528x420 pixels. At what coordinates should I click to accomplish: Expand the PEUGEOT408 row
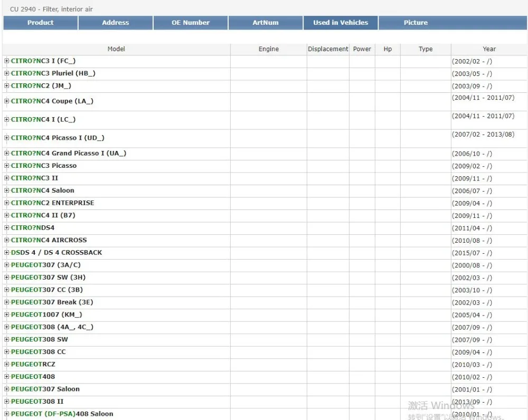(7, 377)
